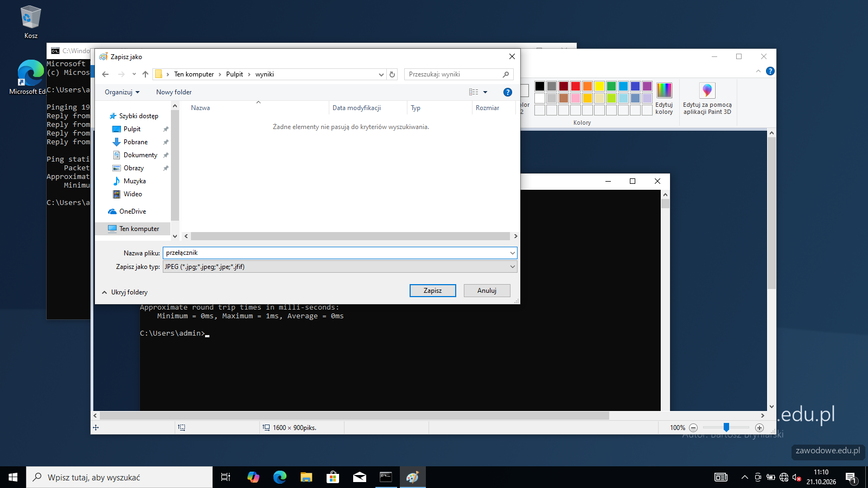Open Edytuj kolory in Paint
868x488 pixels.
point(664,98)
